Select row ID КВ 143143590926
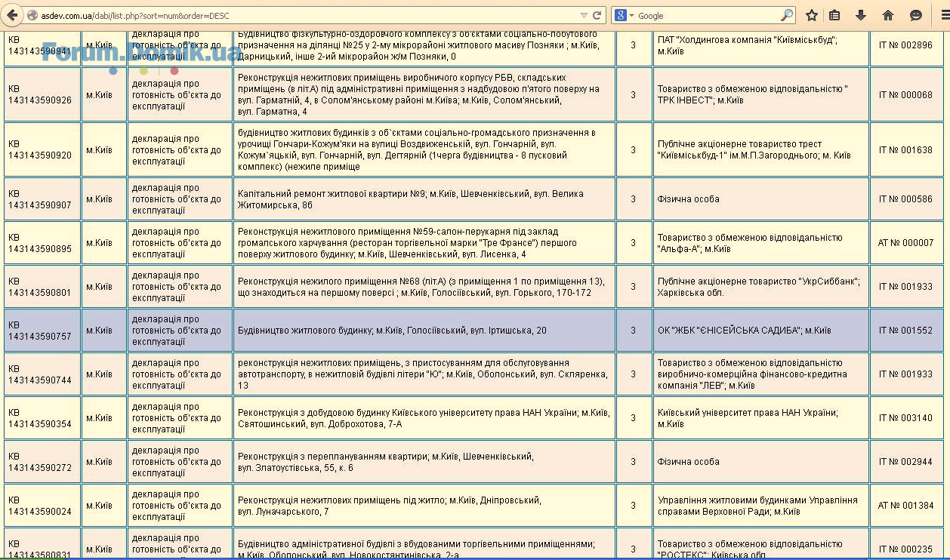Screen dimensions: 950x560 42,94
